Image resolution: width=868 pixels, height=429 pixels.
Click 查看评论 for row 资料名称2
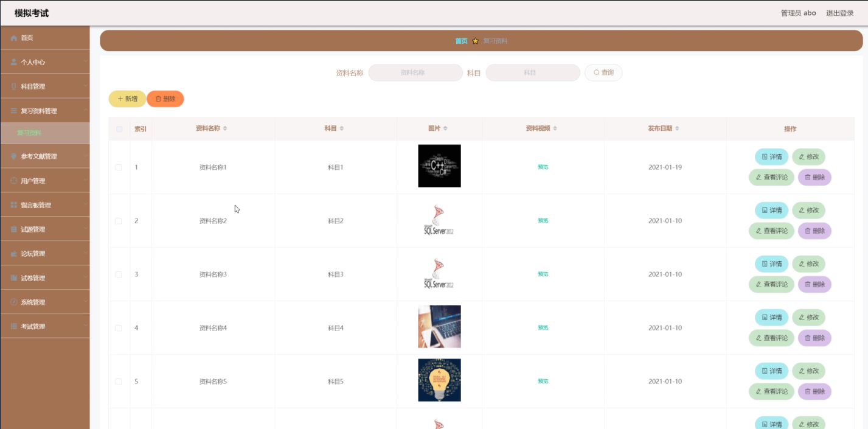click(771, 231)
